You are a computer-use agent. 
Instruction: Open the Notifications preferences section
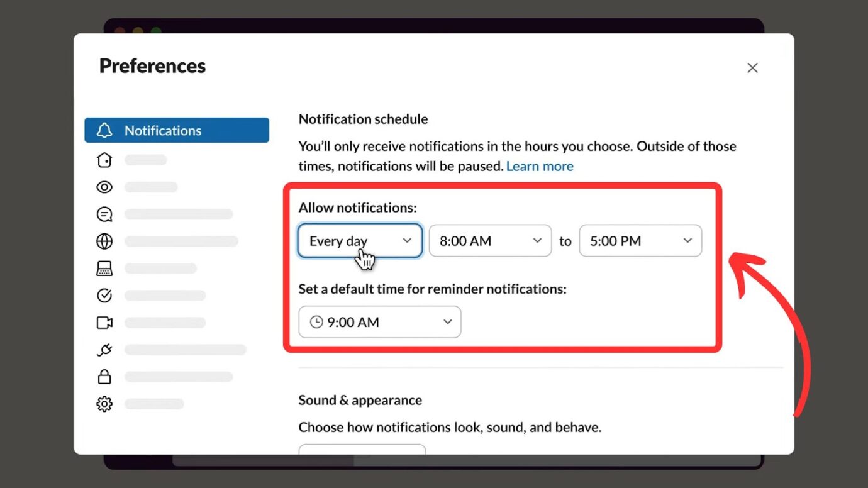click(x=177, y=130)
